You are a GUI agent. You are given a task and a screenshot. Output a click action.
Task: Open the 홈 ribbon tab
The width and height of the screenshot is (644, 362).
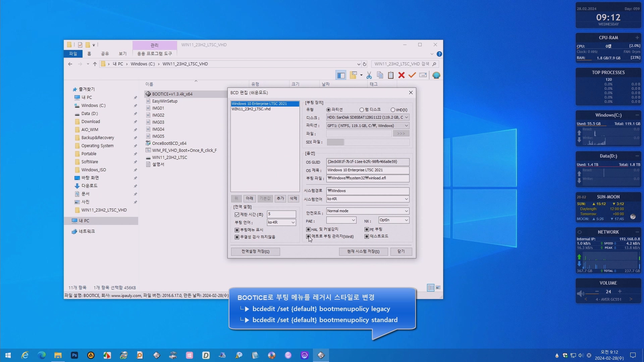coord(89,54)
